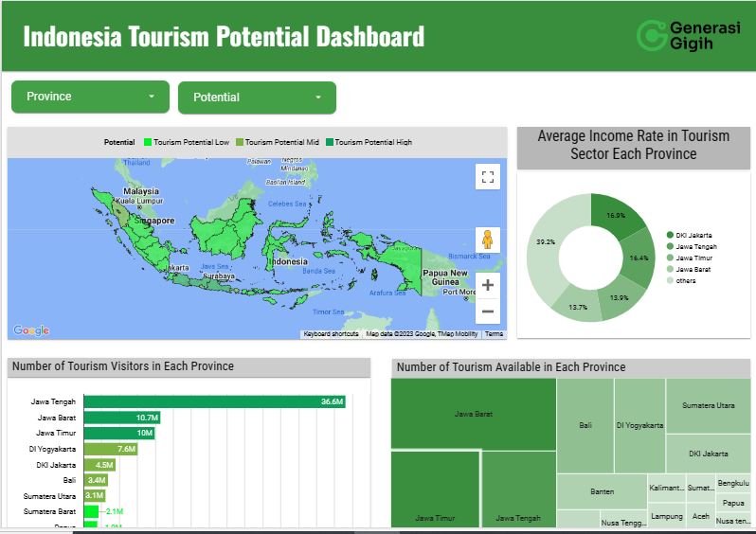Click Tourism Potential Low legend swatch
Image resolution: width=756 pixels, height=534 pixels.
(148, 142)
